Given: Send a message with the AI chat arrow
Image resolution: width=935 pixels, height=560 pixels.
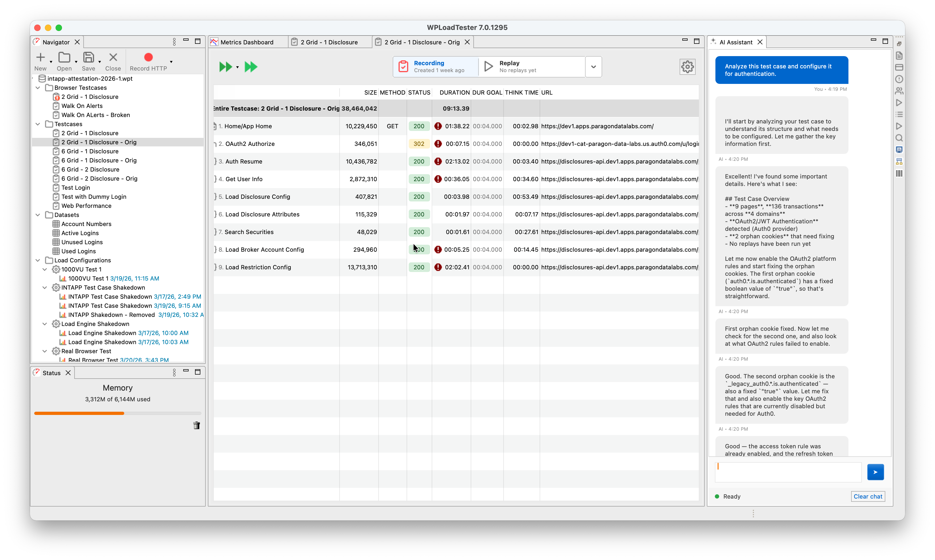Looking at the screenshot, I should click(x=875, y=472).
